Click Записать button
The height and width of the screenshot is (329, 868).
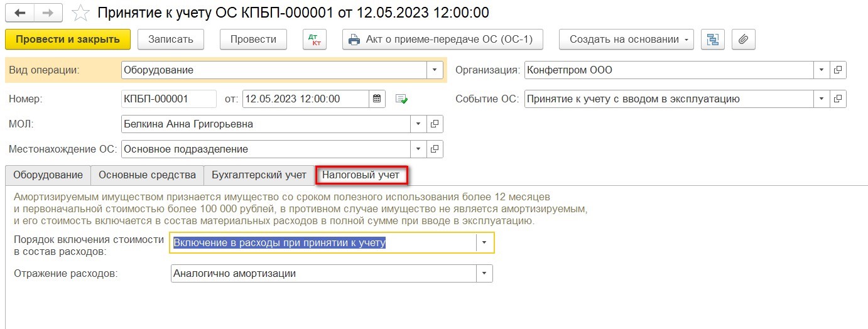click(171, 39)
